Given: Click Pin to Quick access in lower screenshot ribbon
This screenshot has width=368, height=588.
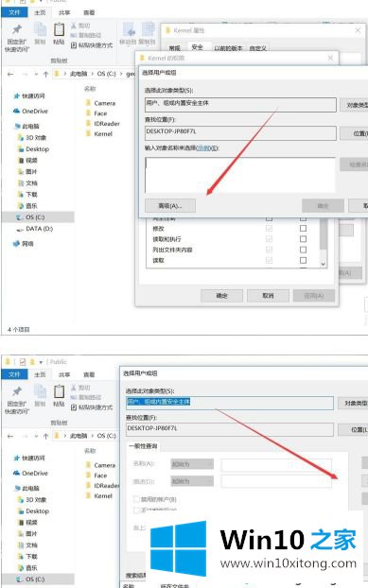Looking at the screenshot, I should [x=17, y=400].
